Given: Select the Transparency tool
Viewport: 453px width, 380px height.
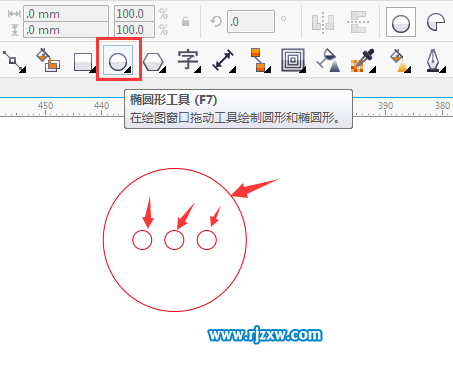Looking at the screenshot, I should tap(328, 60).
